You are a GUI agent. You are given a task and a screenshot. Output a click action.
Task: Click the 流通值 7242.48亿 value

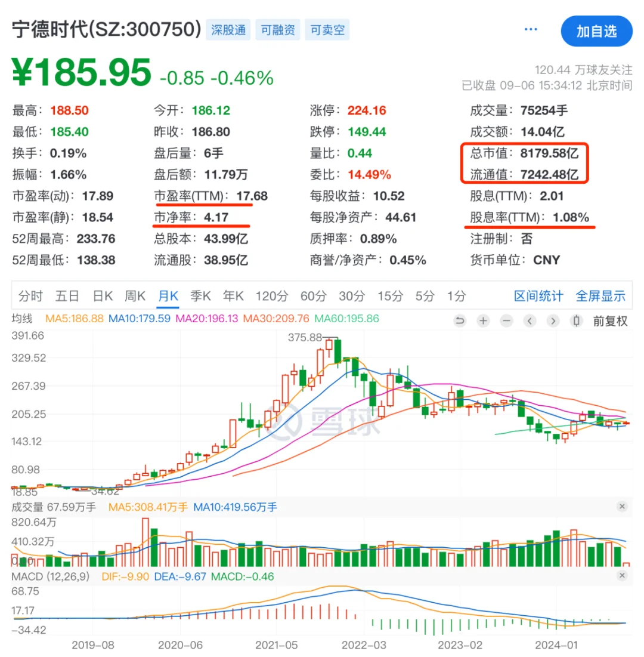(x=549, y=175)
